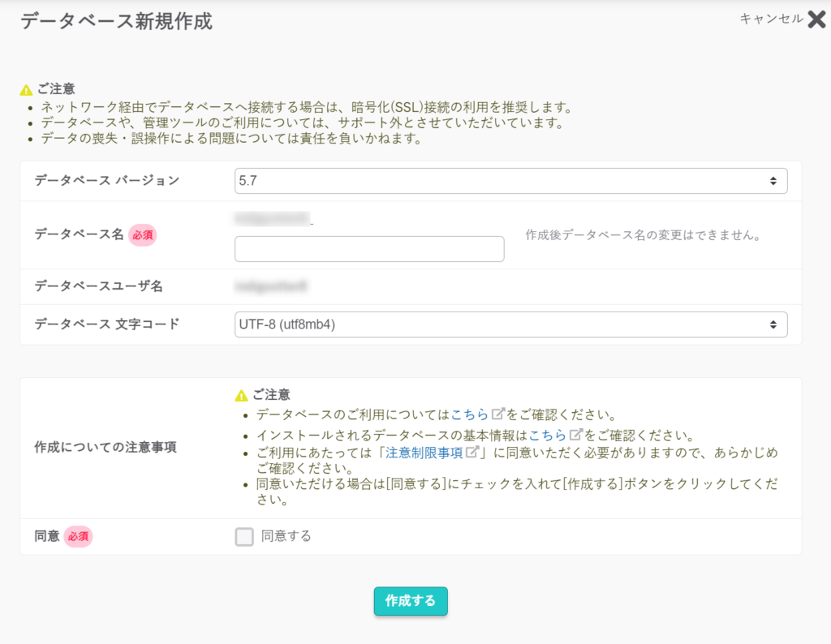Open the データベース バージョン 5.7 dropdown
This screenshot has height=644, width=831.
coord(511,181)
